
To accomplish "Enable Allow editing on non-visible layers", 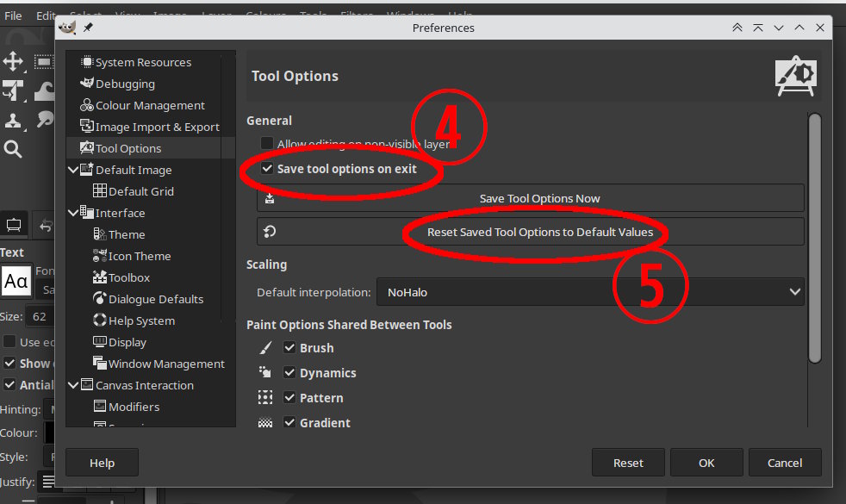I will [266, 144].
